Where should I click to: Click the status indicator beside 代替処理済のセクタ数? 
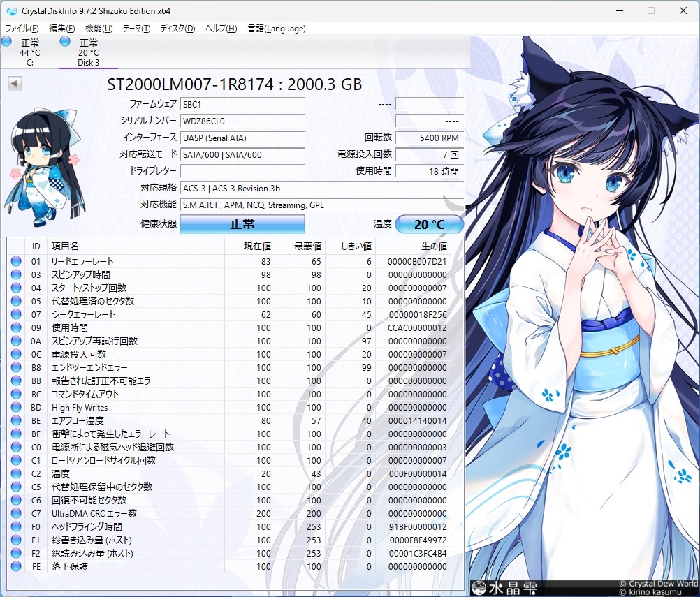[15, 301]
